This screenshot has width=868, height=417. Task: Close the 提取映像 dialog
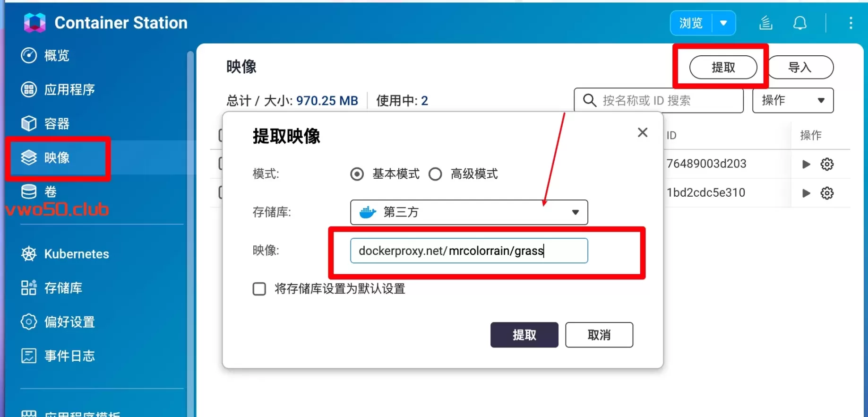[642, 132]
